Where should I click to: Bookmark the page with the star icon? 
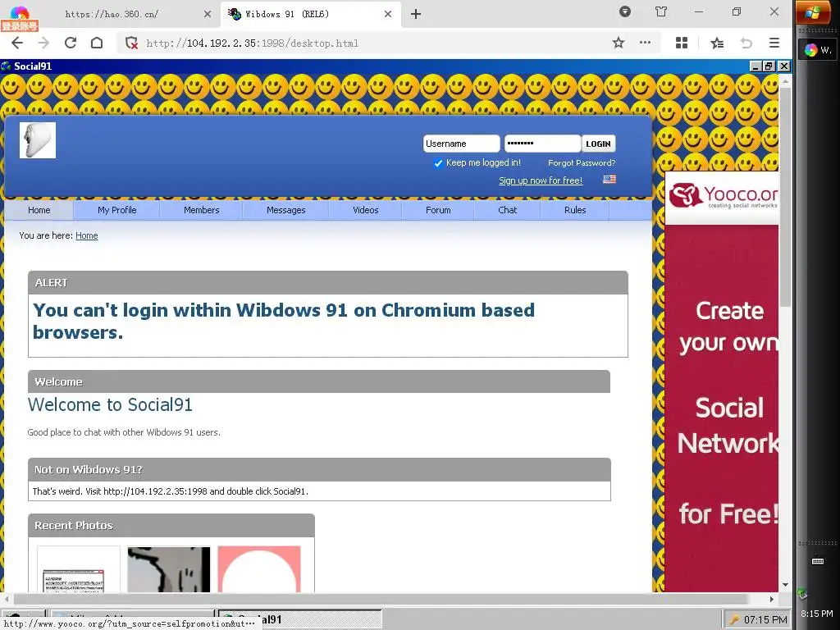[x=619, y=43]
